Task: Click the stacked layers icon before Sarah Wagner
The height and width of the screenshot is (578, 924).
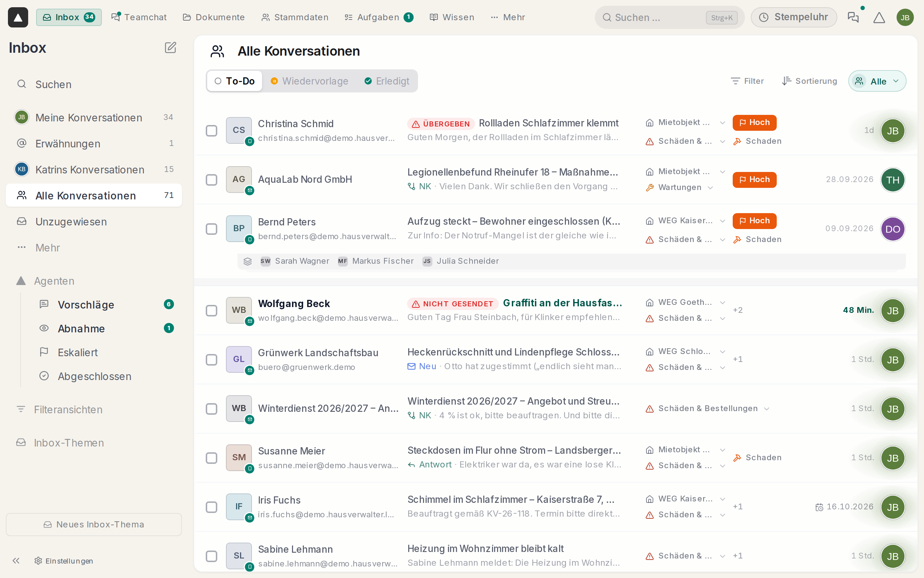Action: tap(247, 261)
